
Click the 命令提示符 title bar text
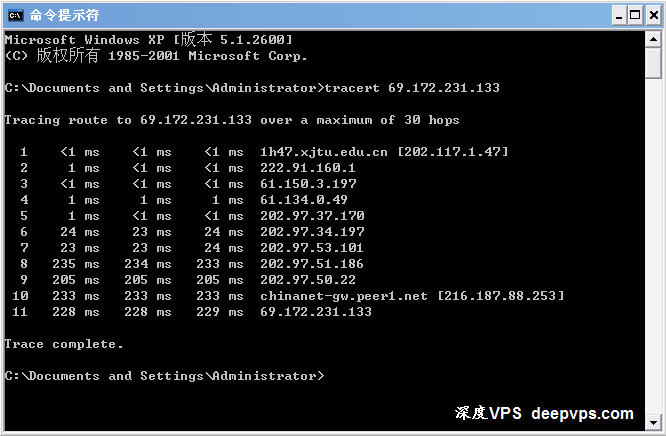[x=64, y=16]
